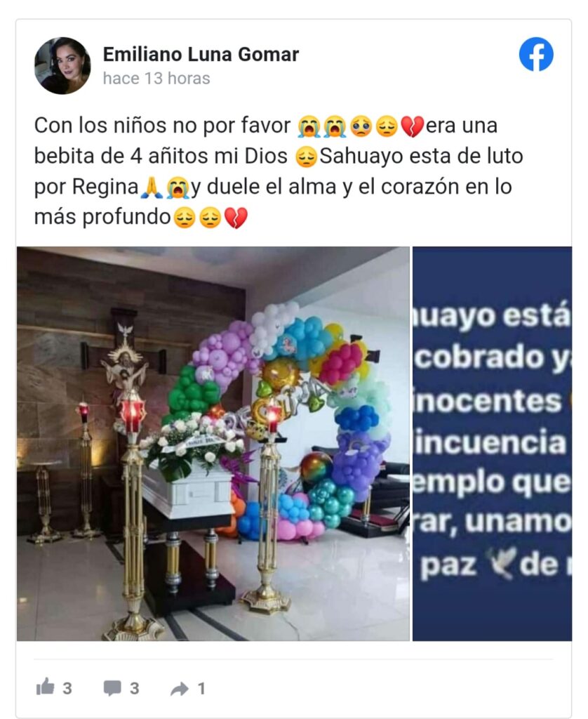View the like count of 3
The height and width of the screenshot is (719, 588).
coord(67,688)
